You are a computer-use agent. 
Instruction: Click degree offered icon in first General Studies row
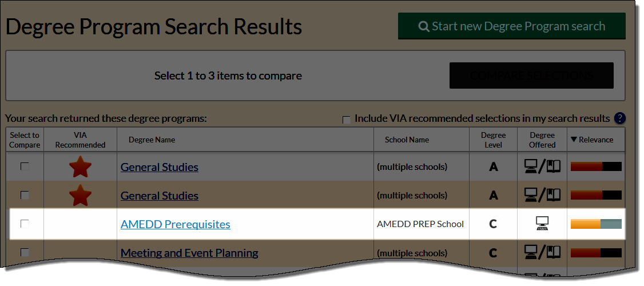tap(542, 166)
